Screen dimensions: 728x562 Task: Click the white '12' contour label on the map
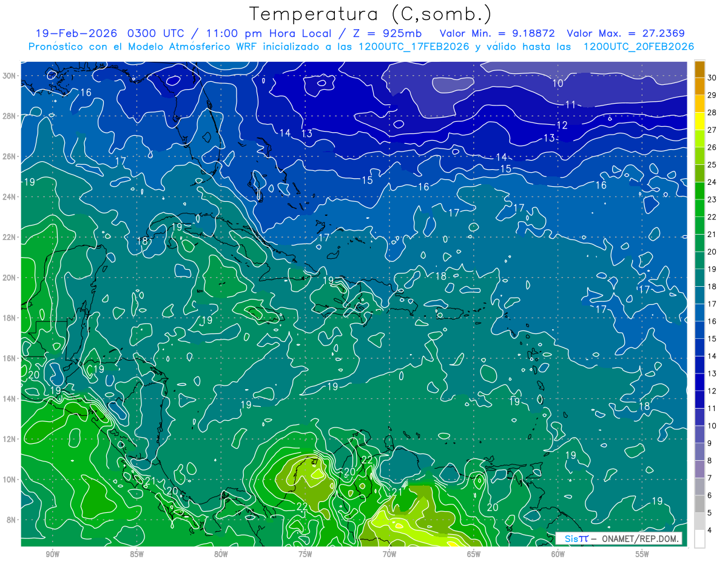click(x=562, y=125)
